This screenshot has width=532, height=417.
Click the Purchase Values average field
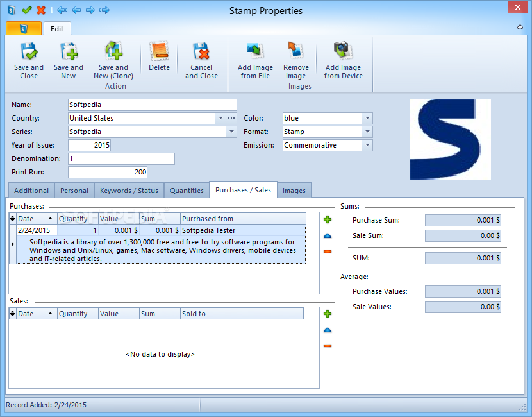click(x=463, y=291)
